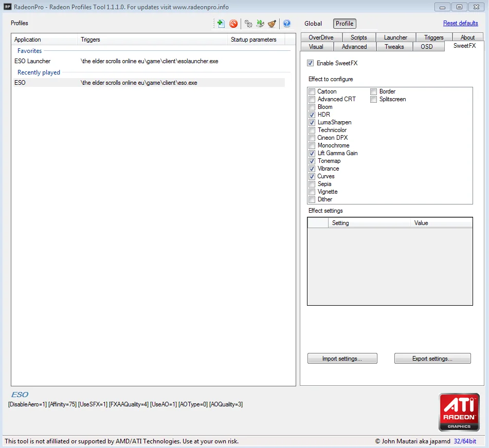Uncheck the Lift Gamma Gain checkbox
This screenshot has height=448, width=489.
312,153
